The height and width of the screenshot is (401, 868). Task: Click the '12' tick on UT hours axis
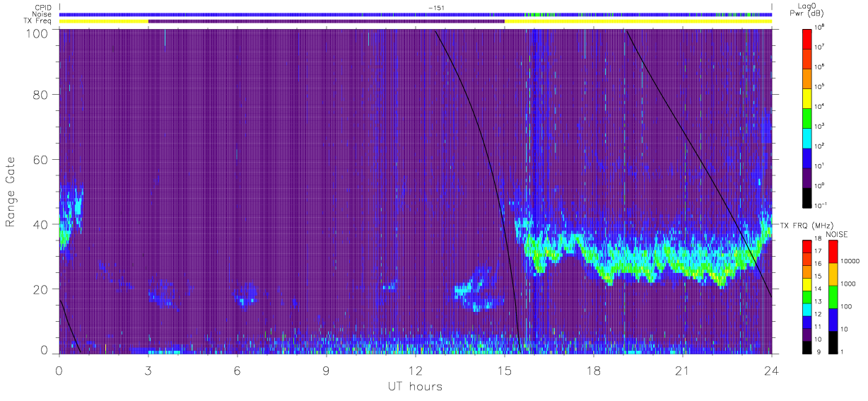415,370
